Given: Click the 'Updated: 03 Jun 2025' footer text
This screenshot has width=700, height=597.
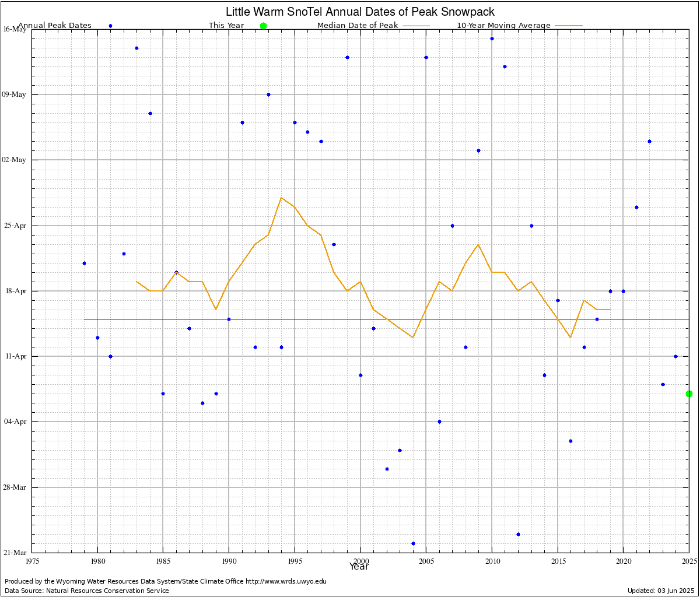Looking at the screenshot, I should tap(661, 591).
